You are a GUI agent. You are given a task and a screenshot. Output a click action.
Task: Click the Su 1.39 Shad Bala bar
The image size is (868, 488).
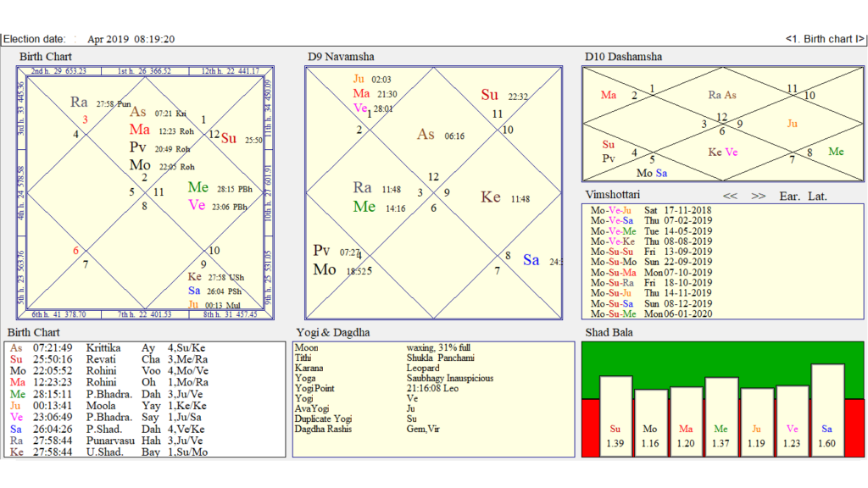[x=615, y=417]
